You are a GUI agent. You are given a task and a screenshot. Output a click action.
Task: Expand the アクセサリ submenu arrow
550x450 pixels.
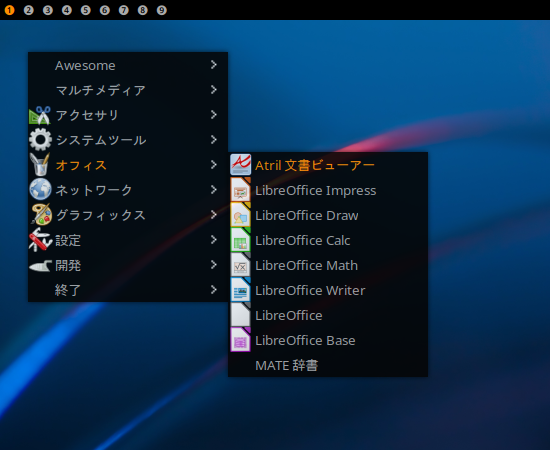pyautogui.click(x=214, y=115)
